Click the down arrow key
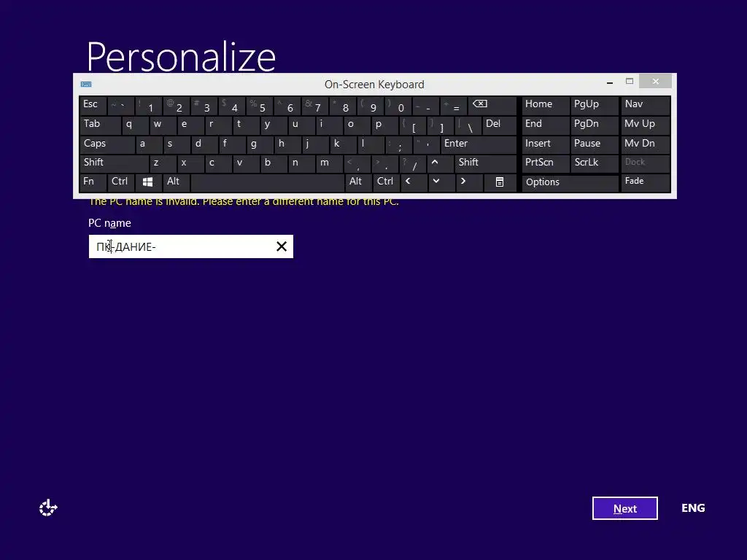The width and height of the screenshot is (747, 560). coord(441,182)
